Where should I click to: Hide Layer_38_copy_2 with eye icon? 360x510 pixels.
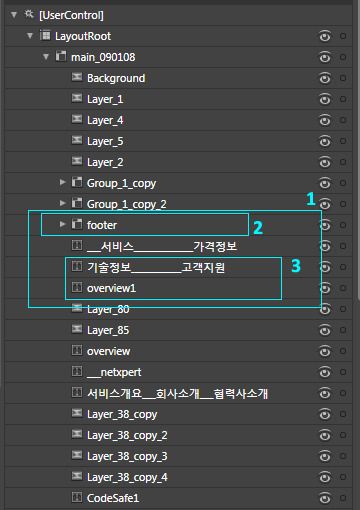point(325,435)
